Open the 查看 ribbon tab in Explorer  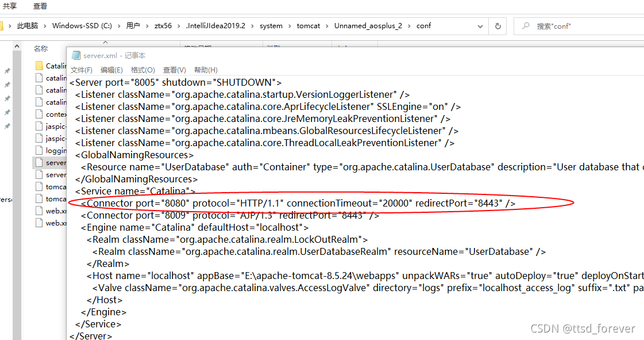[40, 6]
